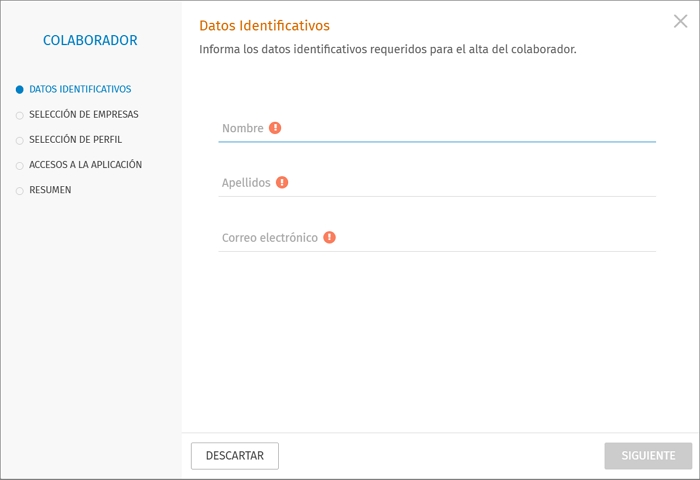Screen dimensions: 700x480
Task: Click the warning icon next to Nombre
Action: [275, 128]
